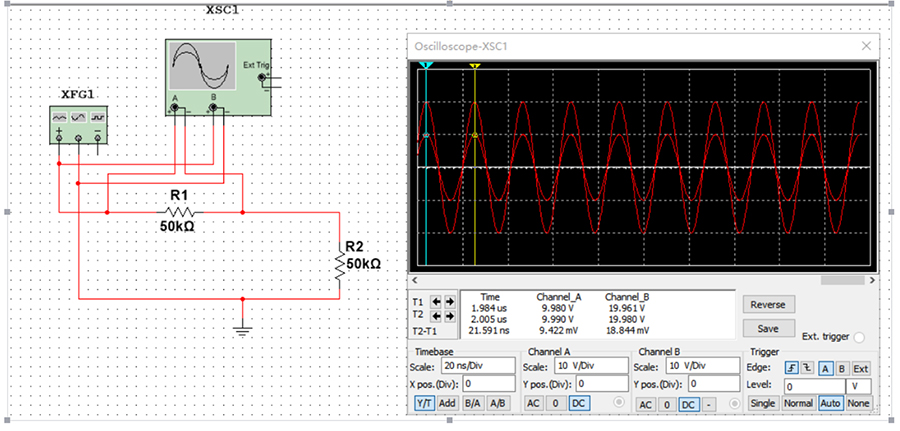Image resolution: width=900 pixels, height=431 pixels.
Task: Toggle Channel A AC coupling
Action: click(x=534, y=403)
